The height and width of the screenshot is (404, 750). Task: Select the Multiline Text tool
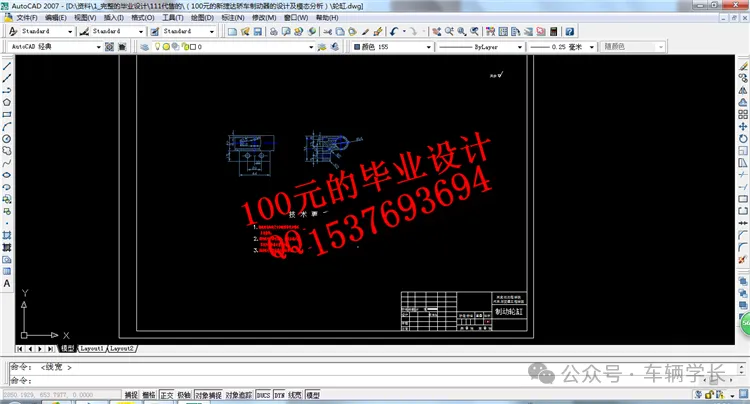7,284
